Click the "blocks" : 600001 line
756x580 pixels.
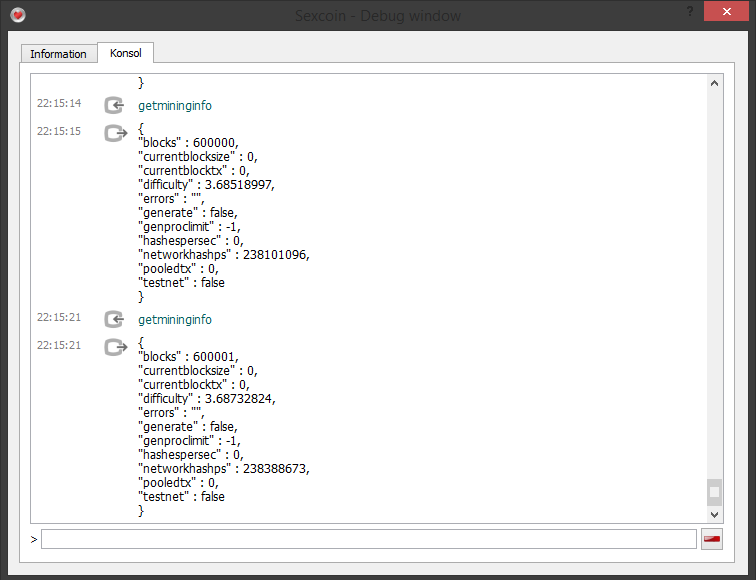[x=188, y=357]
